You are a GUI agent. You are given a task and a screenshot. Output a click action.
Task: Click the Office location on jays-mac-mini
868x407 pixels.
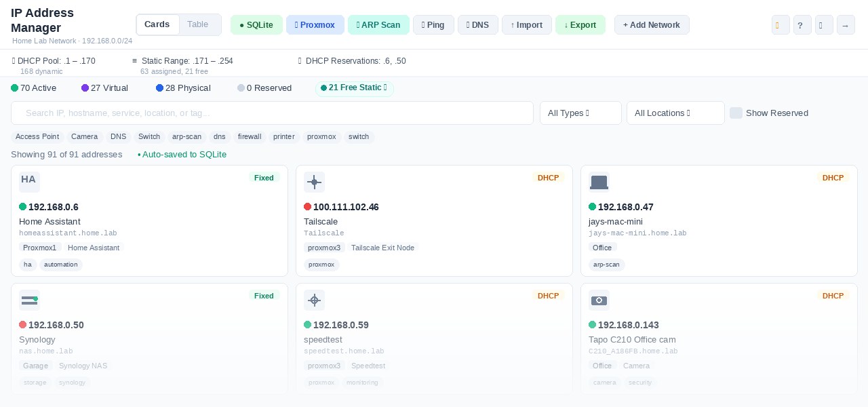pyautogui.click(x=602, y=248)
